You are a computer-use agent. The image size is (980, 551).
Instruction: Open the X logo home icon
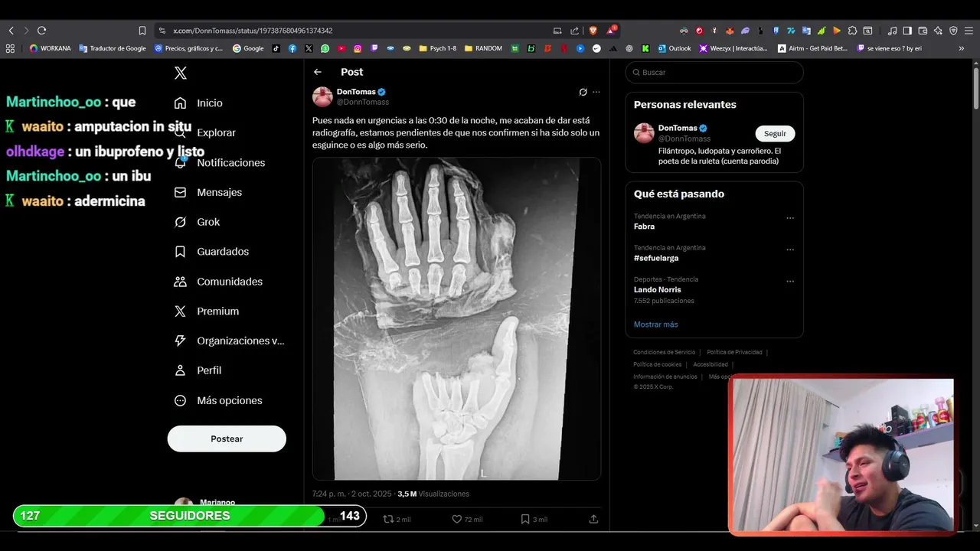pos(181,73)
